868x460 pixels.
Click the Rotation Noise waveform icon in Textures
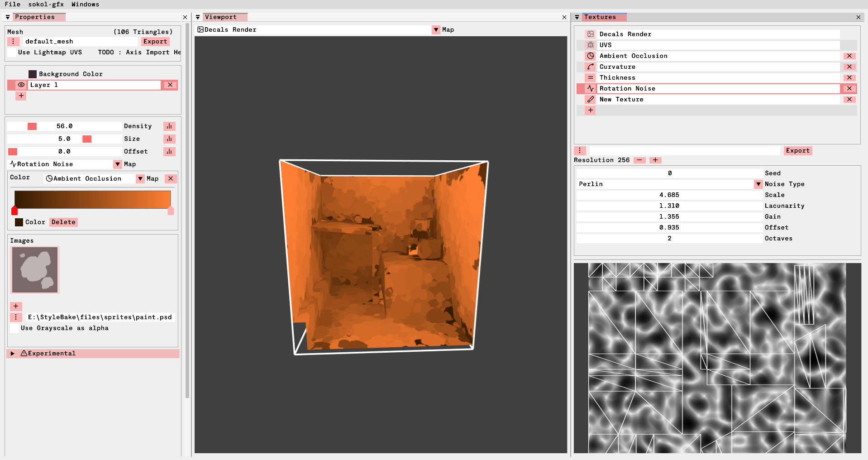point(590,88)
